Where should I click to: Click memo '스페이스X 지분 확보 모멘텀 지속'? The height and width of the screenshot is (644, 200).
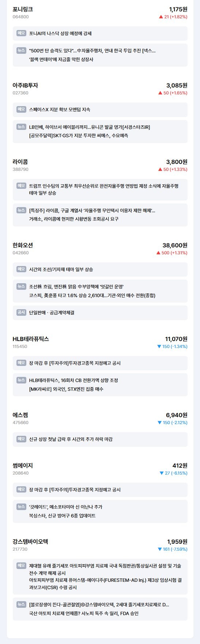coord(60,109)
